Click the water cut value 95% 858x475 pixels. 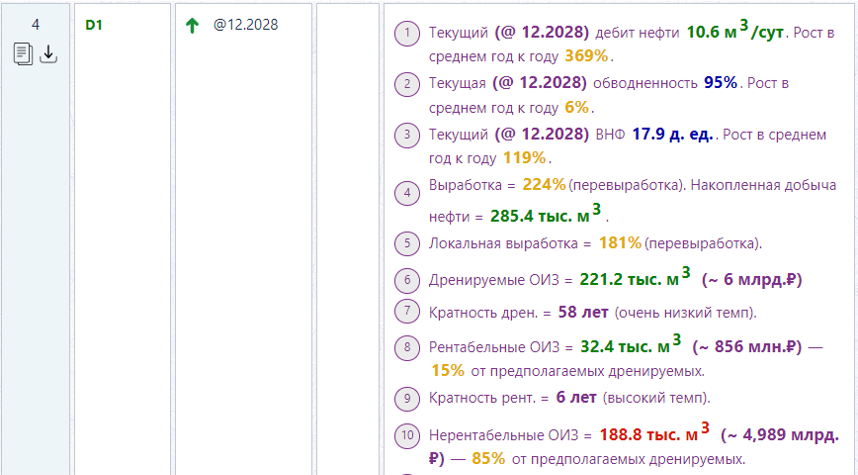coord(721,83)
